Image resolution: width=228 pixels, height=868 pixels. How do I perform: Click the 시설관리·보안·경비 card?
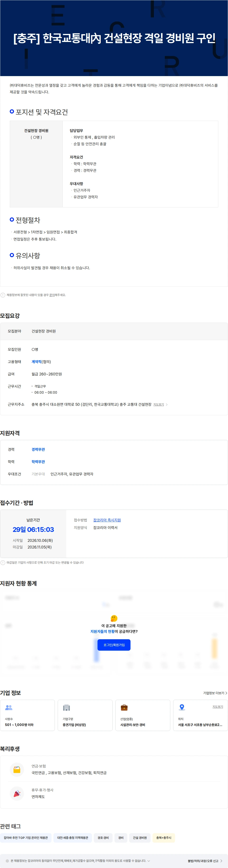click(142, 715)
